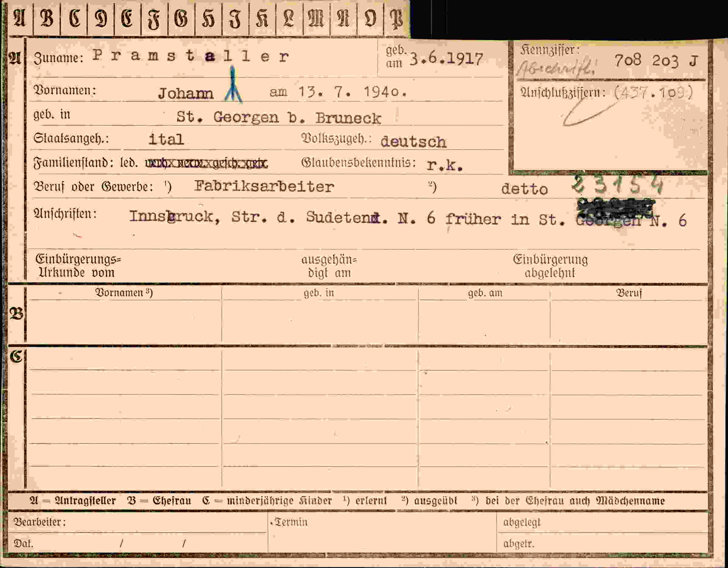Image resolution: width=728 pixels, height=568 pixels.
Task: Click the 'Einbürgerung abgelehnt' label
Action: coord(550,266)
